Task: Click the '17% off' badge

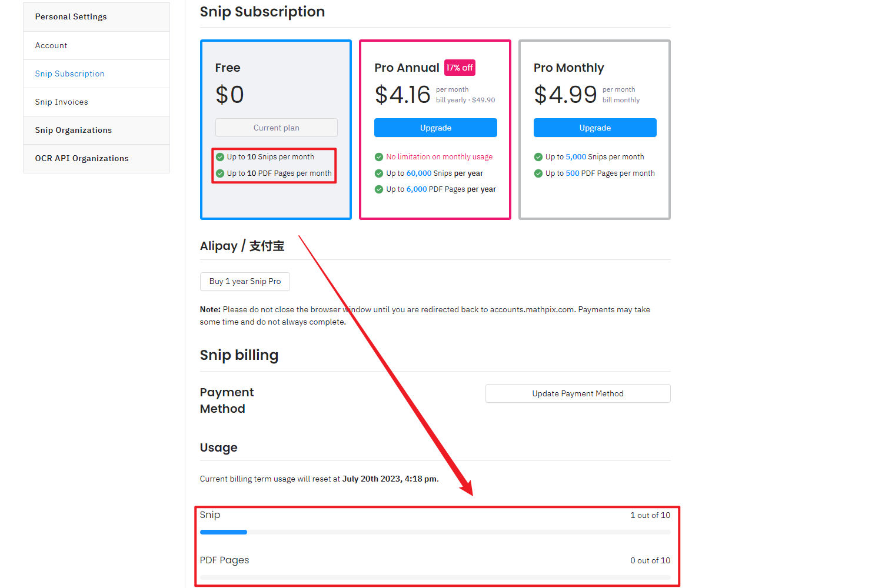Action: [x=459, y=68]
